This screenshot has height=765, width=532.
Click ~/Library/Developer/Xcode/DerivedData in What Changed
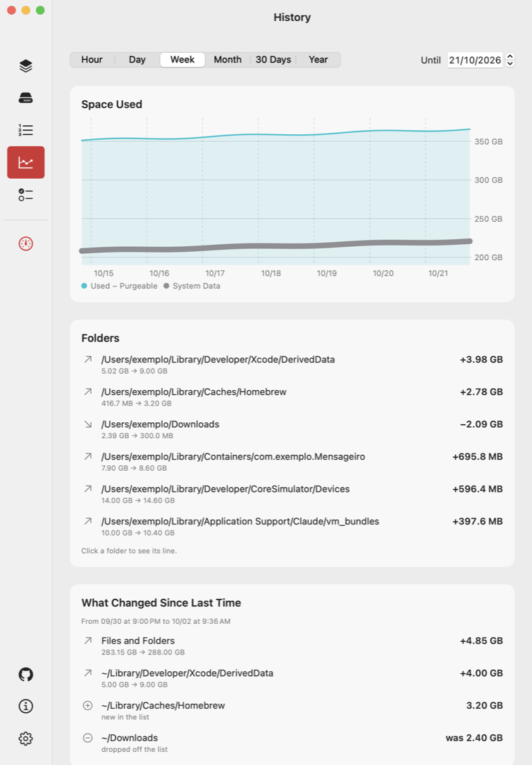click(292, 678)
